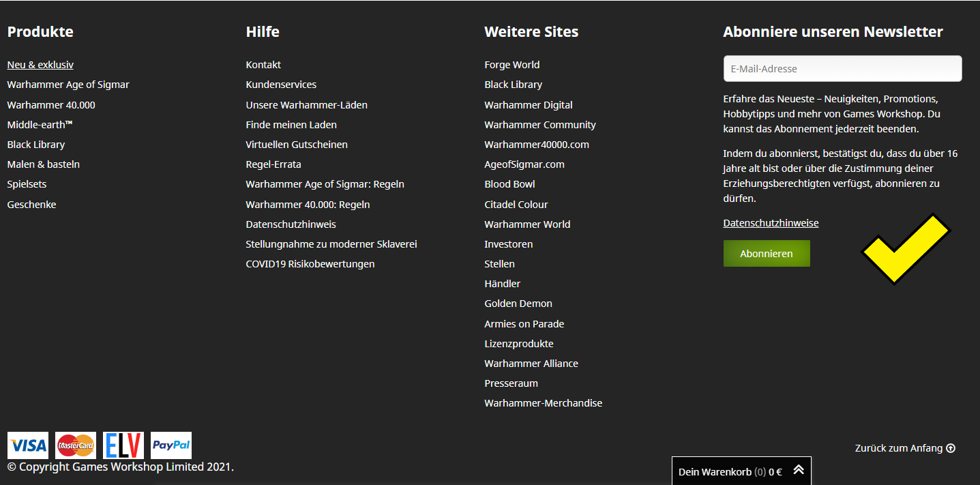Expand the Dein Warenkorb cart chevron
Viewport: 980px width, 485px height.
tap(798, 471)
